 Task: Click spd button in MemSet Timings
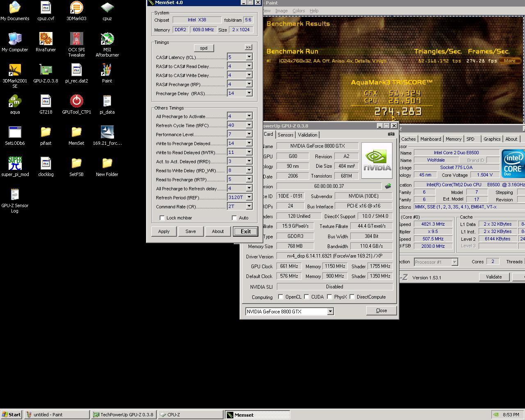tap(203, 48)
